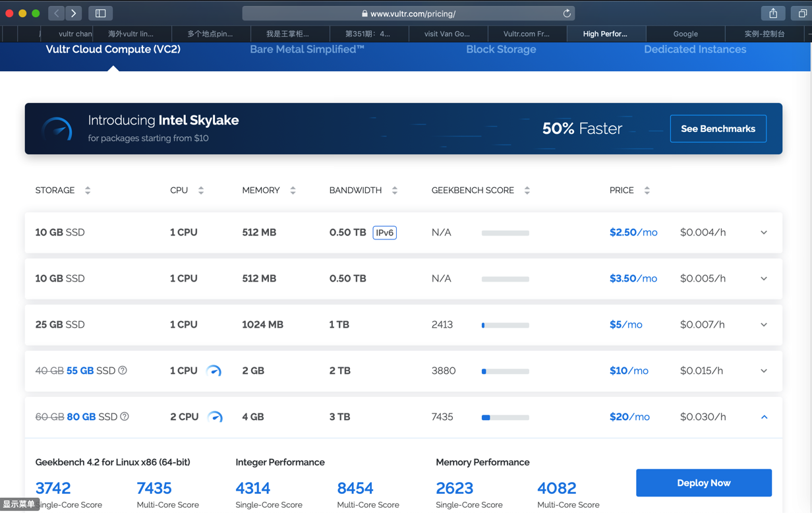This screenshot has width=812, height=513.
Task: Toggle the Safari sidebar icon
Action: (101, 13)
